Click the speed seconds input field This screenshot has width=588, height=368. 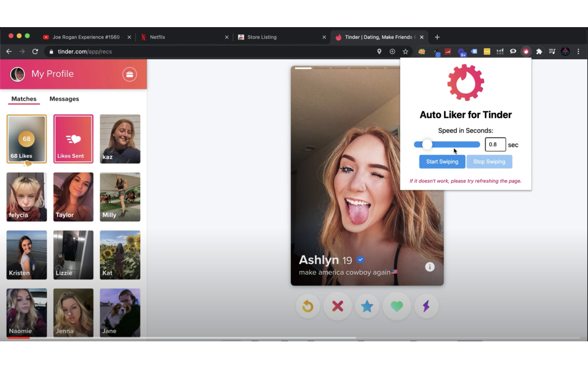(x=495, y=144)
